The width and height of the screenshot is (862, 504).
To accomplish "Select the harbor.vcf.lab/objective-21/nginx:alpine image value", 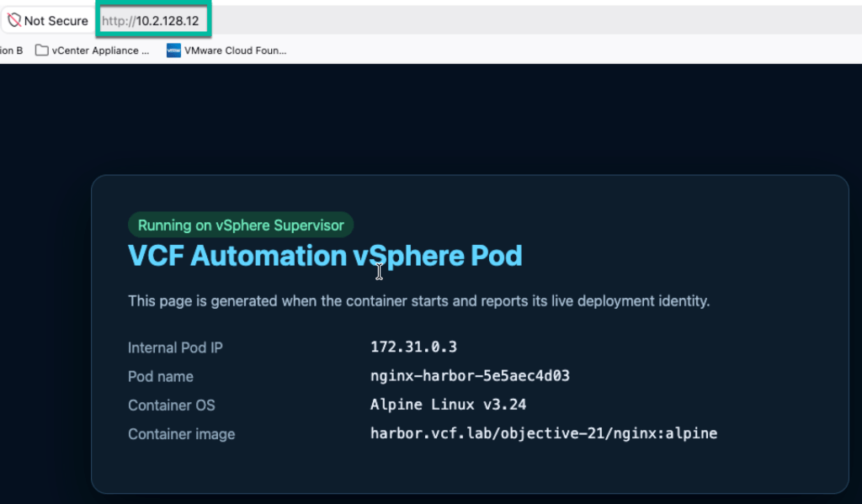I will tap(544, 433).
